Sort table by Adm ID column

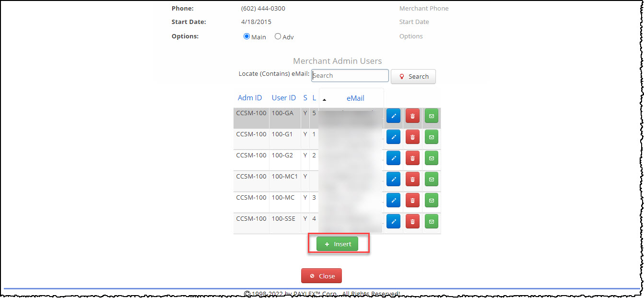click(x=250, y=98)
